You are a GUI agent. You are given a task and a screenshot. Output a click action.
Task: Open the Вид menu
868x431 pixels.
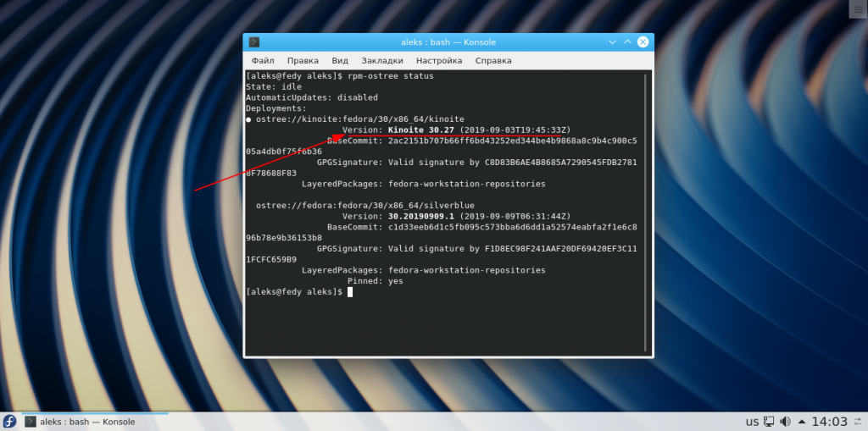click(340, 61)
